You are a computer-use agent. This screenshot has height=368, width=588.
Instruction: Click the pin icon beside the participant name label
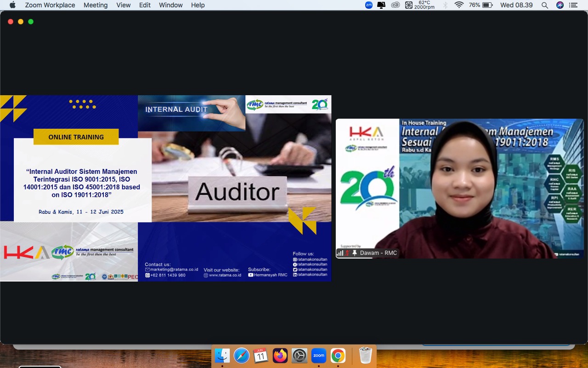point(355,253)
